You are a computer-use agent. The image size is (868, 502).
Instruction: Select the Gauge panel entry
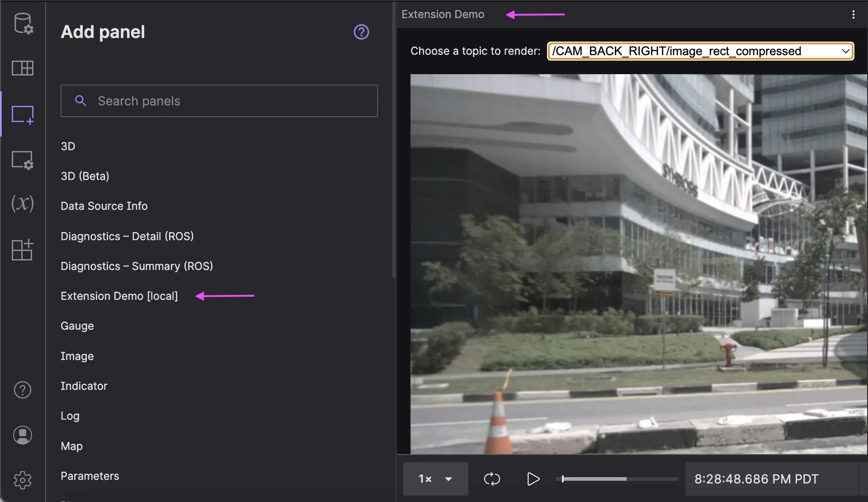pyautogui.click(x=77, y=326)
